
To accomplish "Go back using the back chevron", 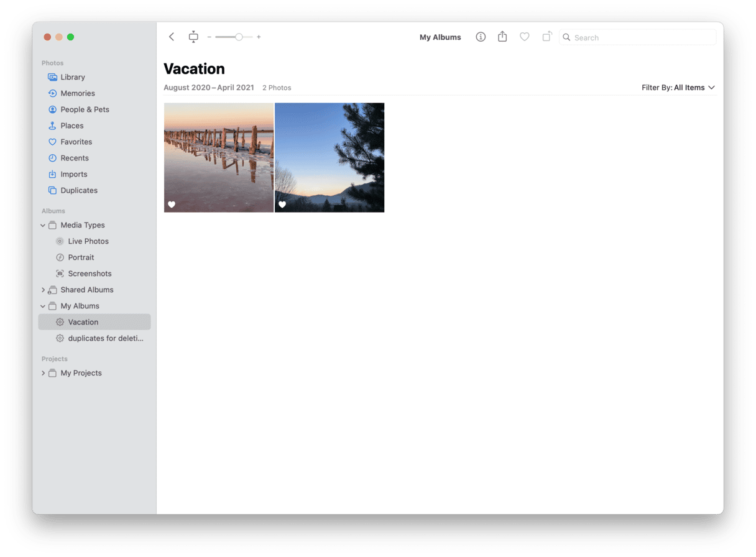I will tap(172, 37).
